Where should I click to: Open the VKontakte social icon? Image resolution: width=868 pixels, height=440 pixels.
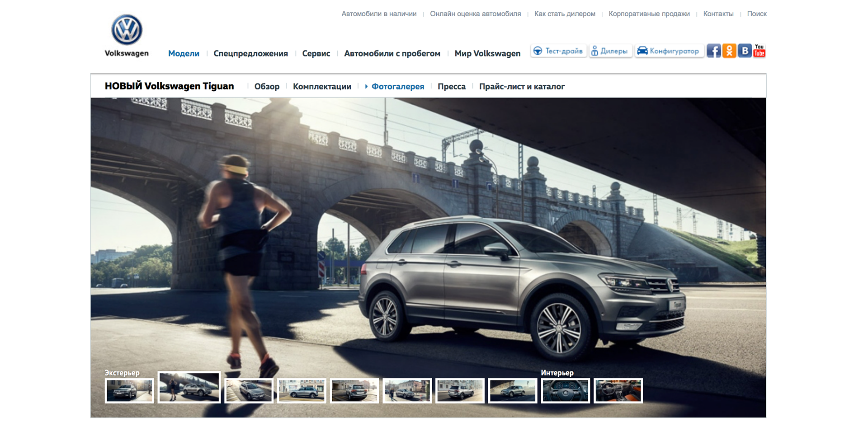745,51
